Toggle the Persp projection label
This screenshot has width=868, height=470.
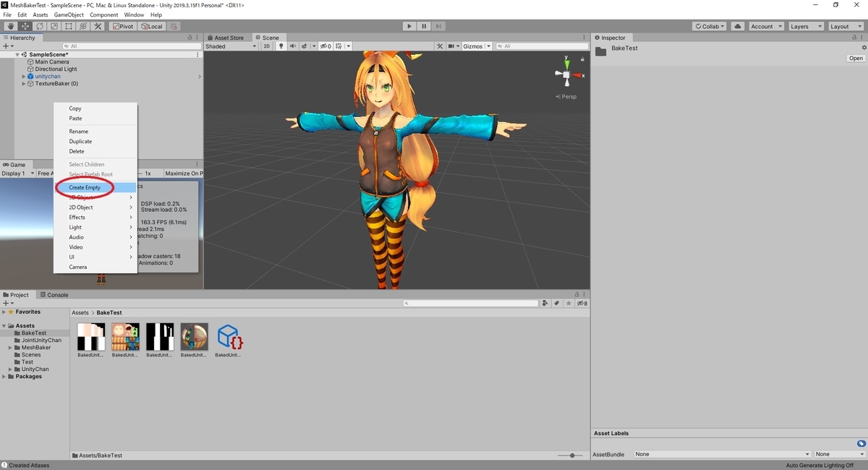(566, 96)
